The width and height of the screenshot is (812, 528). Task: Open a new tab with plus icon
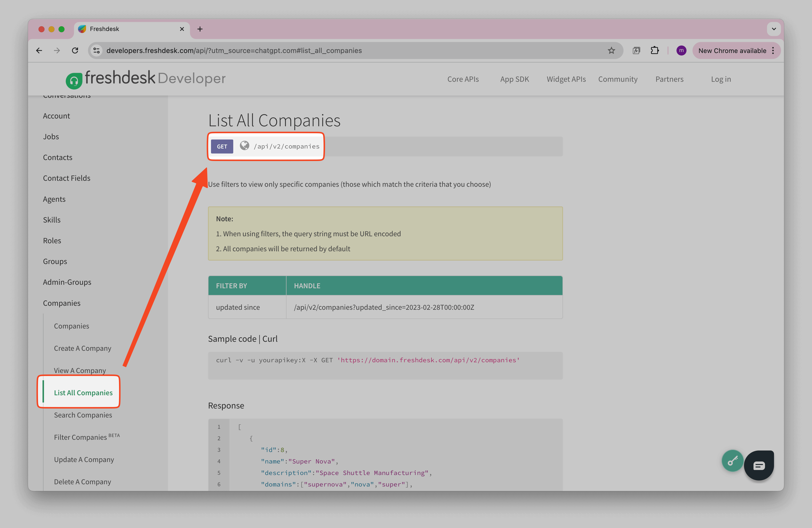tap(200, 29)
